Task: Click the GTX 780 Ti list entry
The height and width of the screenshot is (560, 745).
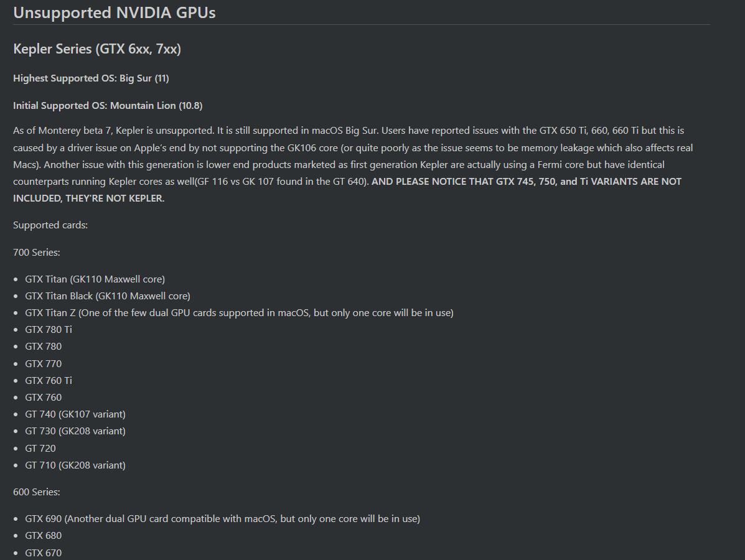Action: click(x=49, y=330)
